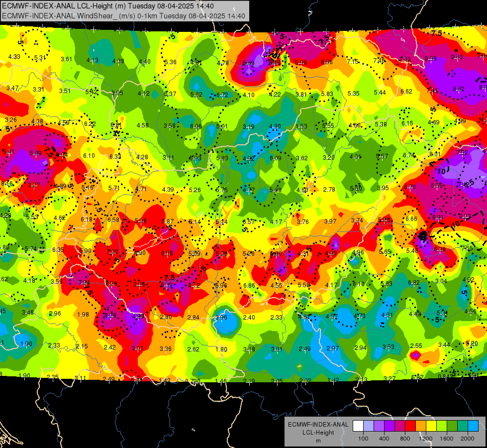Viewport: 487px width, 448px height.
Task: Click the legend tick value '400'
Action: tap(384, 439)
